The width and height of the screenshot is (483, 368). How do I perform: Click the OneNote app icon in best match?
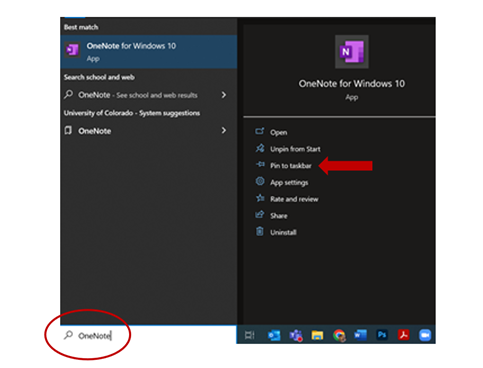click(72, 50)
